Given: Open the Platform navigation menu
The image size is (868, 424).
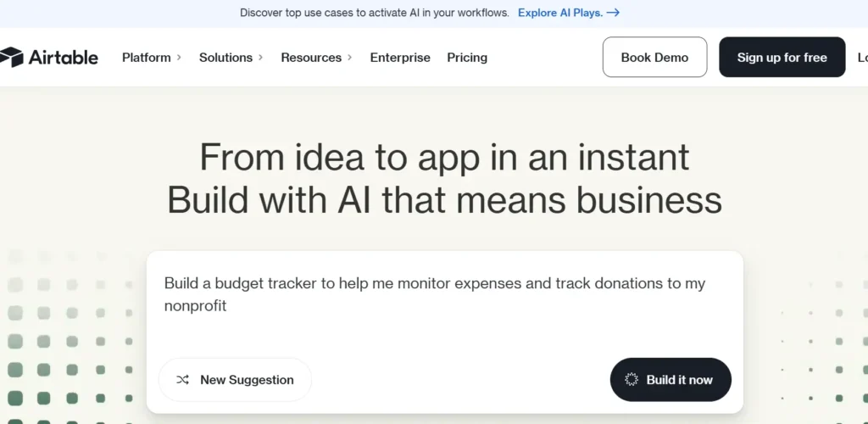Looking at the screenshot, I should tap(146, 58).
